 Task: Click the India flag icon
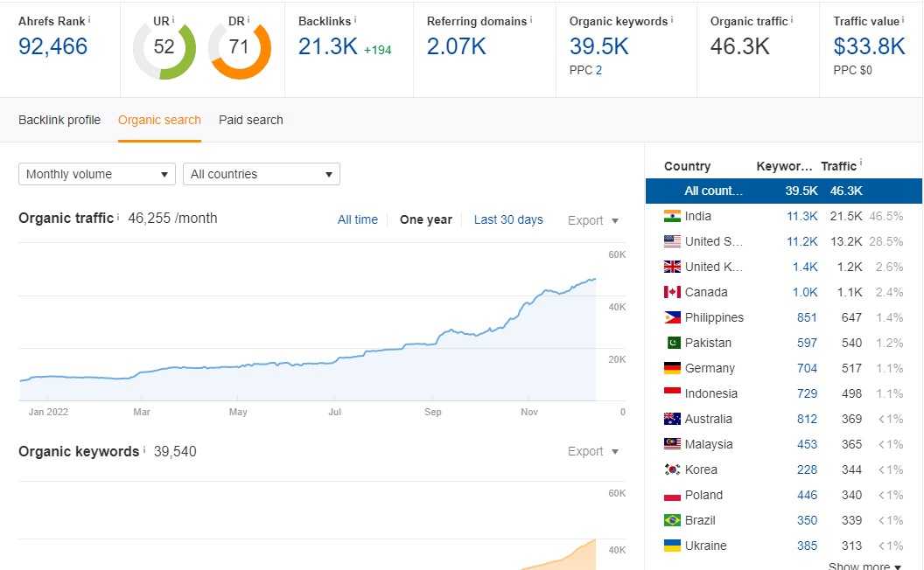pyautogui.click(x=672, y=216)
